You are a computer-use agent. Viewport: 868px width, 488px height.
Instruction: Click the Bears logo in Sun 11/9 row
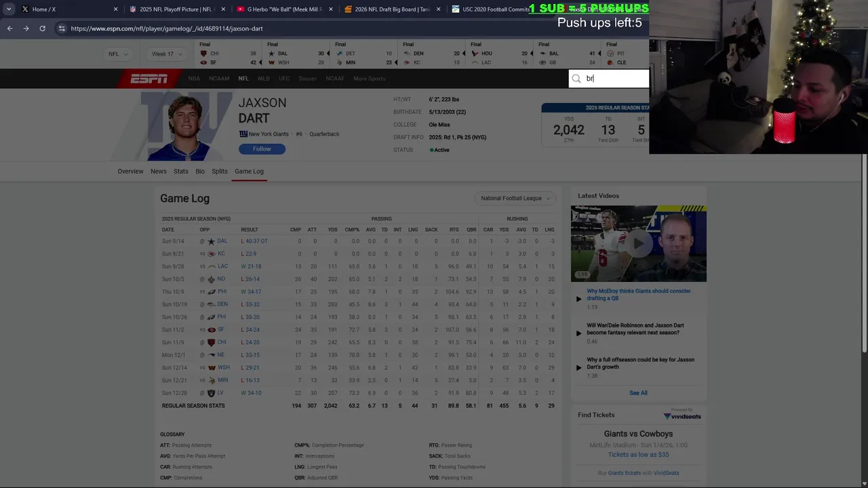tap(211, 342)
